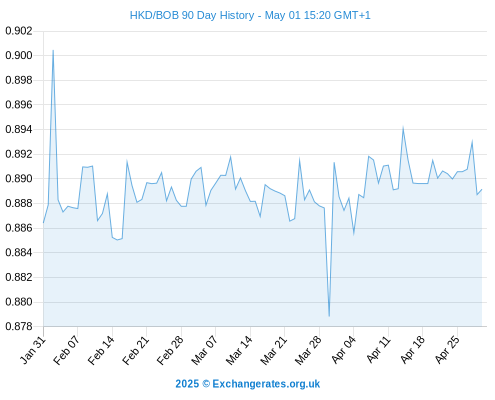The height and width of the screenshot is (400, 495).
Task: Select the Apr 04 x-axis date label
Action: click(x=344, y=349)
